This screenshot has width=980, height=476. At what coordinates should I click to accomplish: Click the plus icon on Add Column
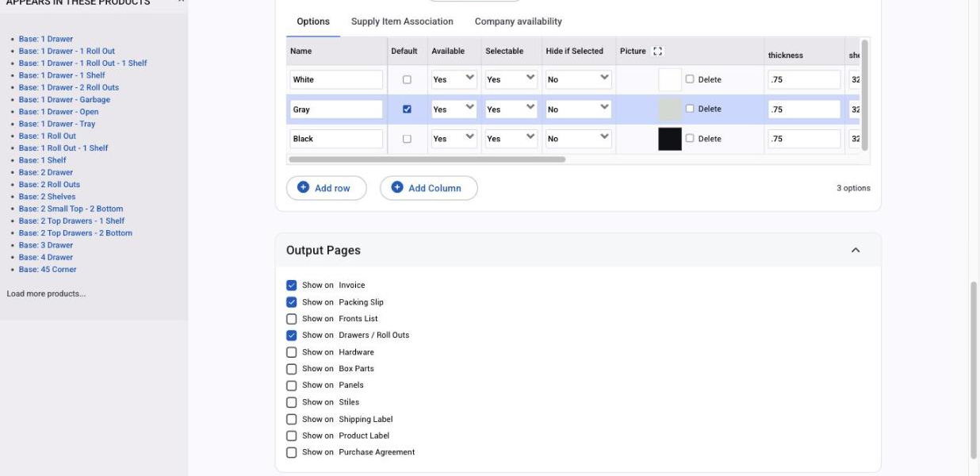click(x=397, y=188)
